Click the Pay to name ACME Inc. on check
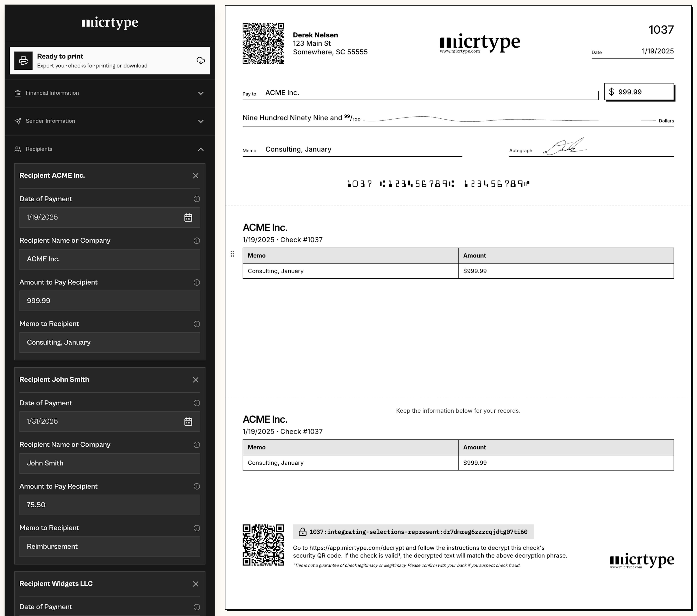The image size is (697, 616). 282,93
